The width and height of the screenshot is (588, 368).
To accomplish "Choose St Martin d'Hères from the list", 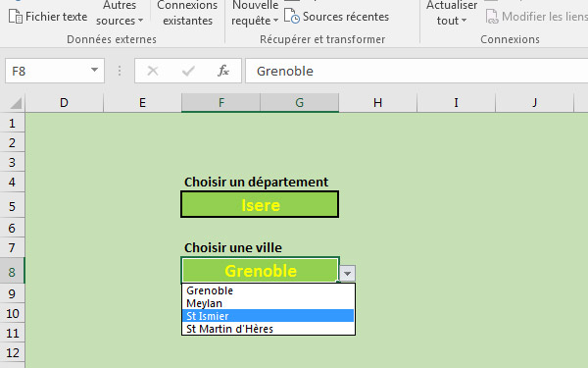I will 268,329.
